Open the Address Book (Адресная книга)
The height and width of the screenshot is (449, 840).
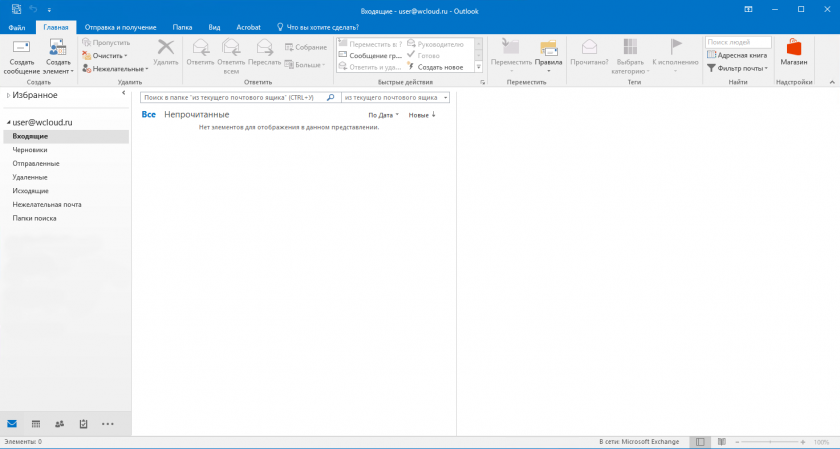tap(736, 55)
